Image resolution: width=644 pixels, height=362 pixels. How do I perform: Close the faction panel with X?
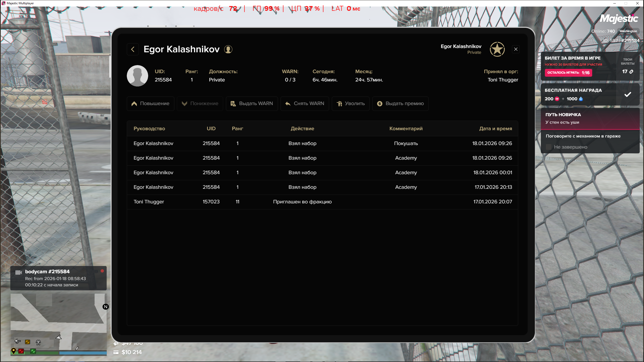pos(516,49)
